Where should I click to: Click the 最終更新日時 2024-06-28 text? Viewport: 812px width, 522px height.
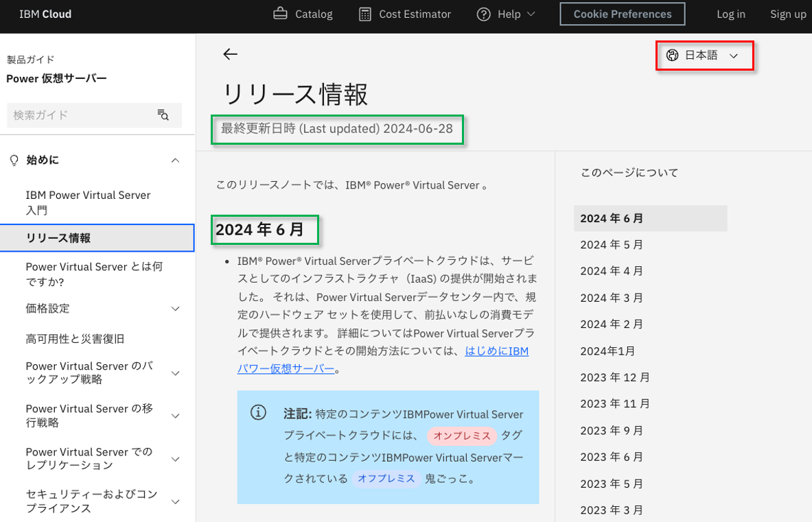pos(337,129)
